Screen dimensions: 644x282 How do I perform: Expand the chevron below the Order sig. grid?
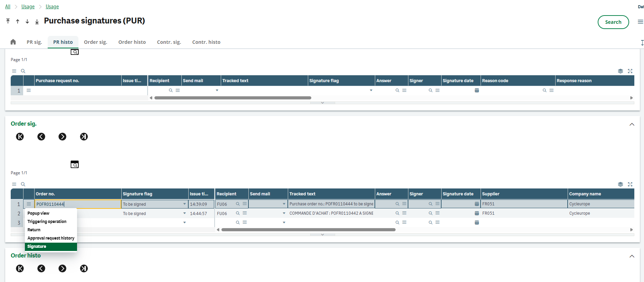(x=322, y=235)
